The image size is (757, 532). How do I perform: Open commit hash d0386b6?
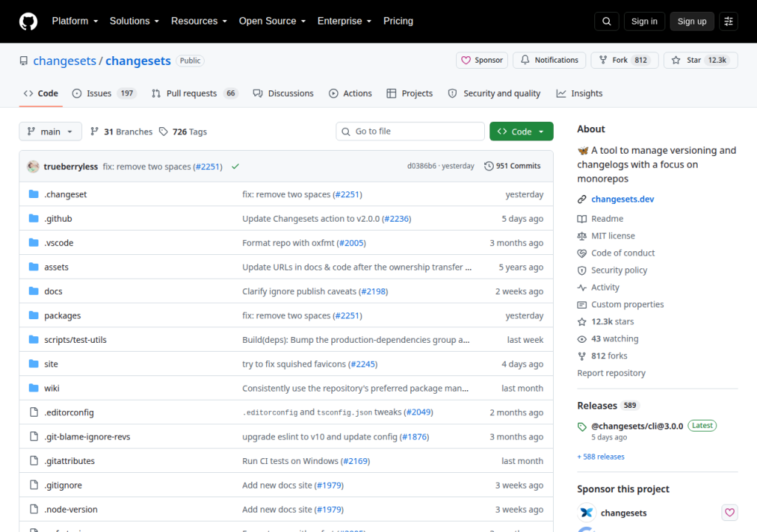pyautogui.click(x=421, y=166)
